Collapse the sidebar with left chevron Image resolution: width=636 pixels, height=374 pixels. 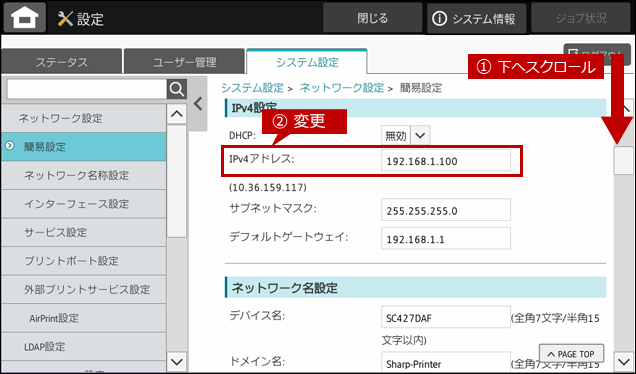coord(198,104)
